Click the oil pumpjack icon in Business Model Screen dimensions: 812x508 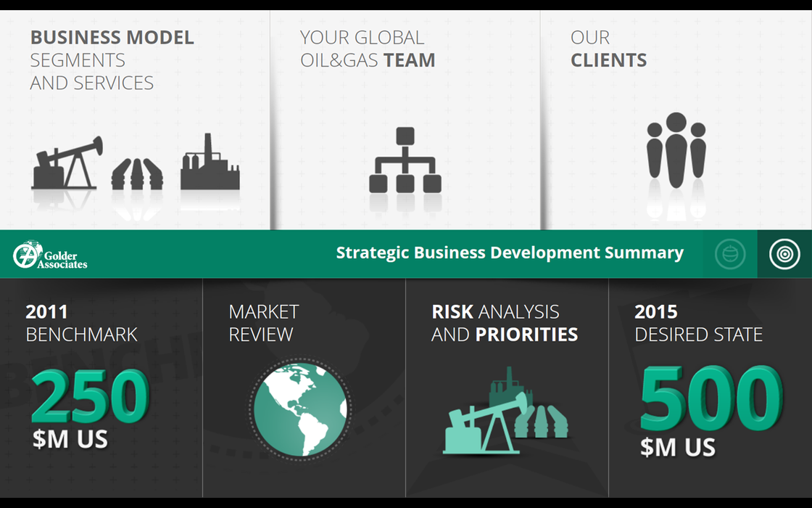(67, 164)
